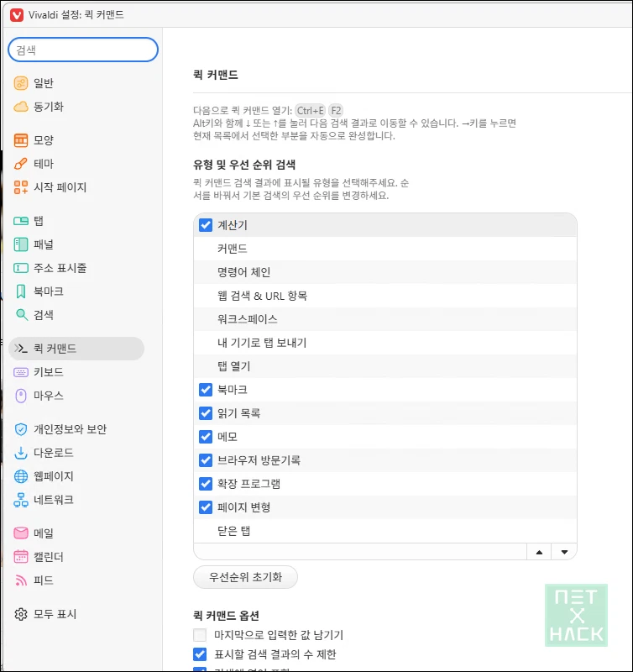Click the F2 shortcut key label
Viewport: 633px width, 672px height.
[336, 111]
